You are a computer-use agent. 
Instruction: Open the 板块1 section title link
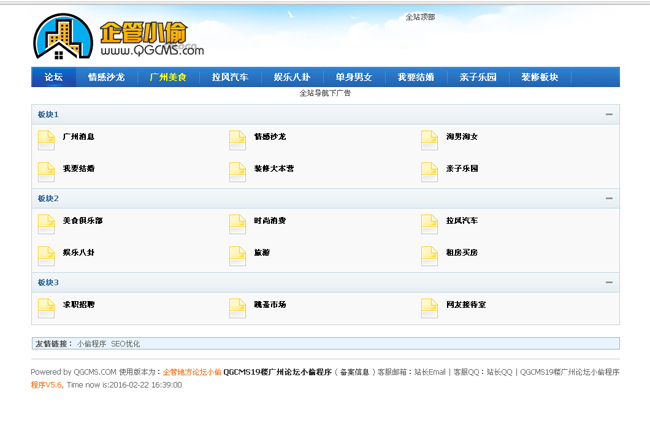coord(48,114)
